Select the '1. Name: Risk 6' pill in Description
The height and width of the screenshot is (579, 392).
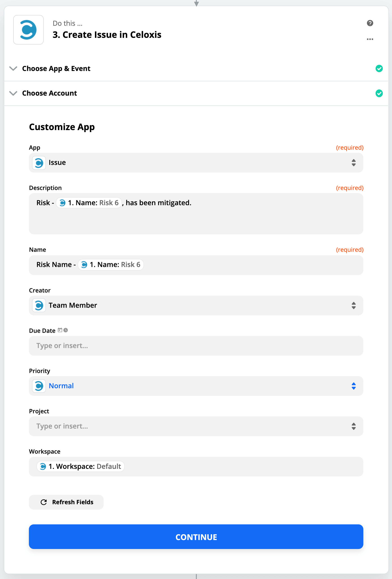[x=89, y=203]
